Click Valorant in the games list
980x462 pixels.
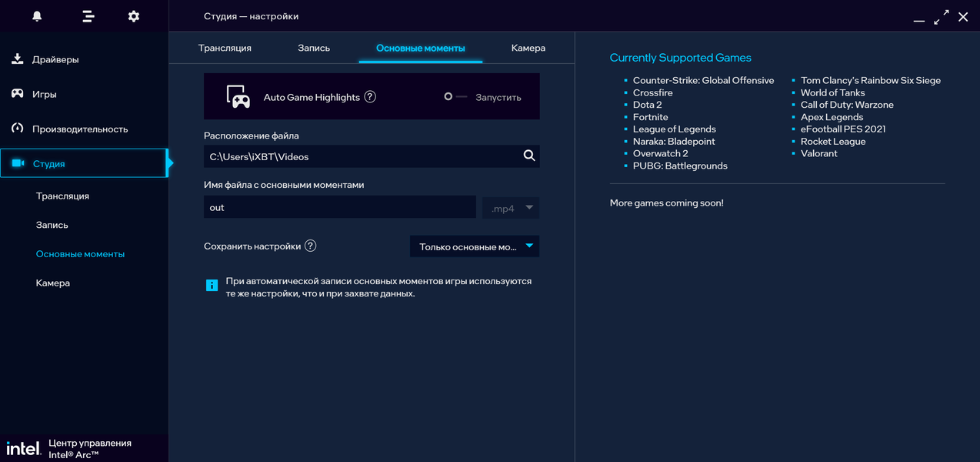click(819, 153)
